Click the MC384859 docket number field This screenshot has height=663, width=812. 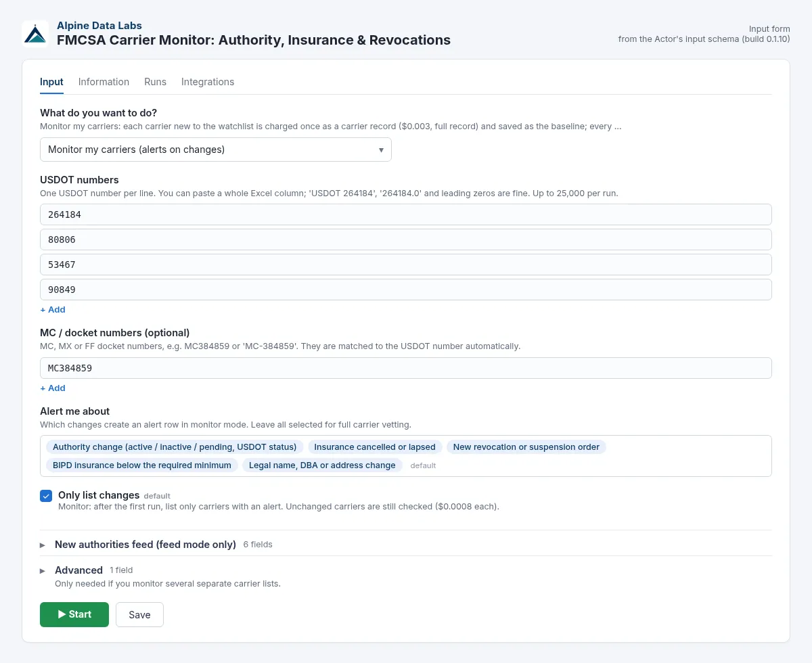pyautogui.click(x=406, y=368)
